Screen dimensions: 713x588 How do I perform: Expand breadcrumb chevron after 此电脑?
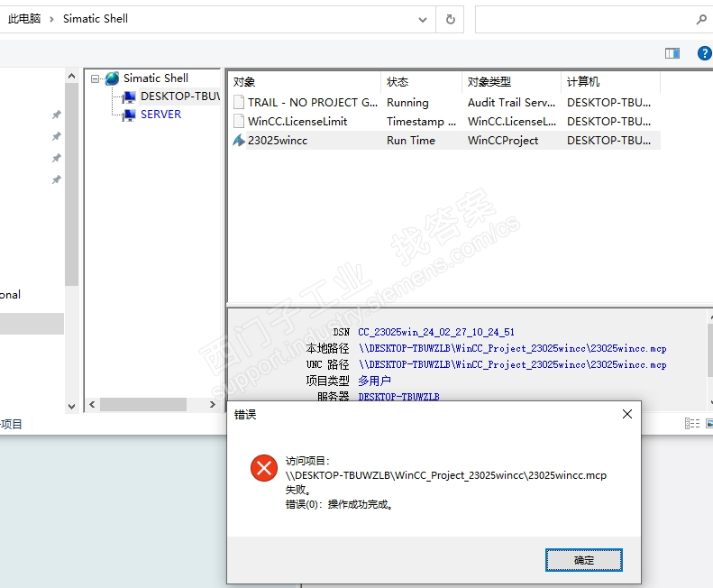(51, 19)
